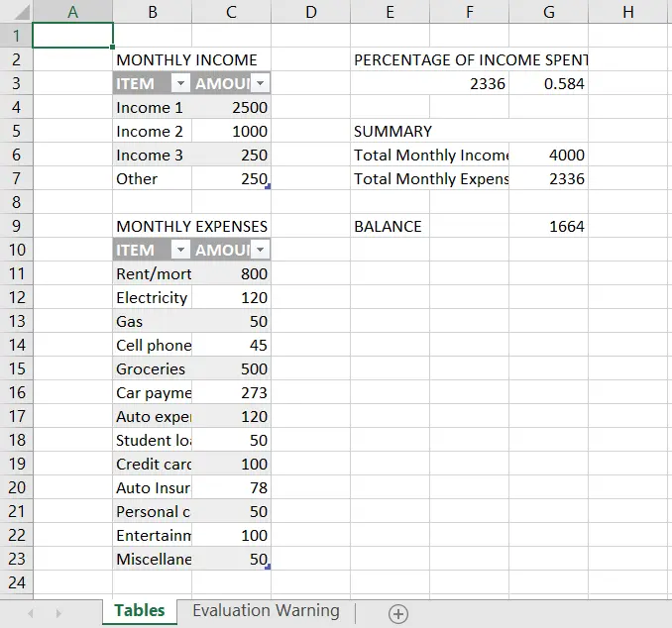Select the Credit card cell
672x628 pixels.
coord(153,464)
